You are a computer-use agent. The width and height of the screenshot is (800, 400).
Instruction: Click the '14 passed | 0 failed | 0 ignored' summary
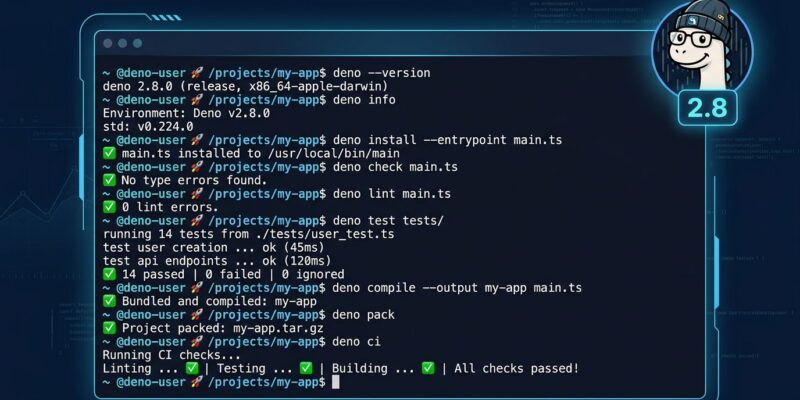pyautogui.click(x=233, y=274)
